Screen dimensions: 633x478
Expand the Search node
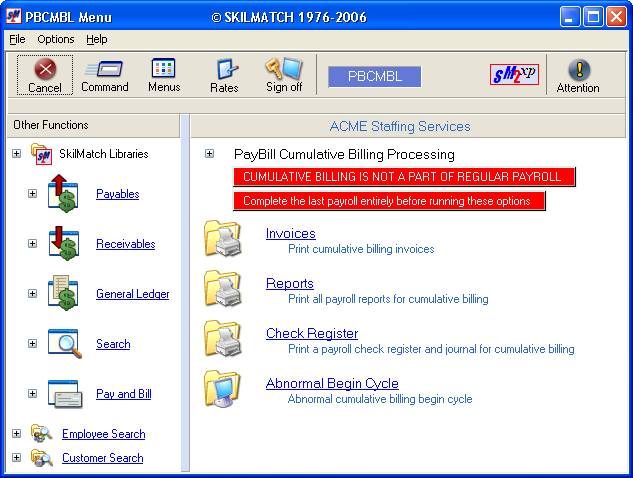point(32,344)
